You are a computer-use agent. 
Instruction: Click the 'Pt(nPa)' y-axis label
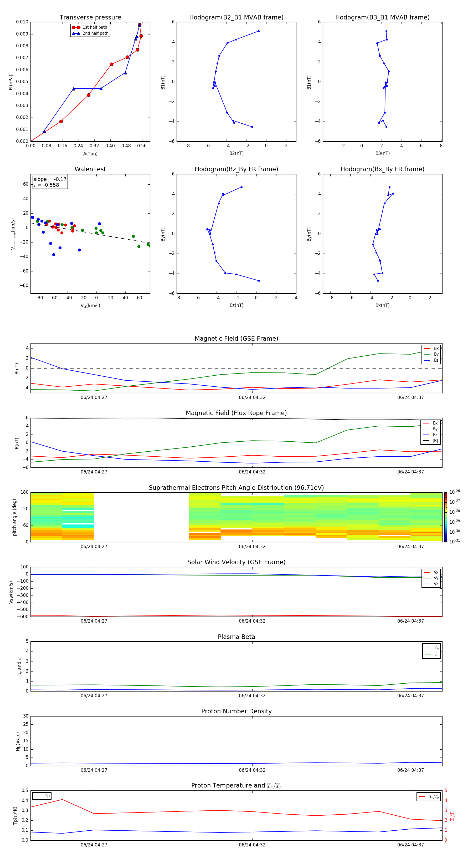click(x=11, y=82)
